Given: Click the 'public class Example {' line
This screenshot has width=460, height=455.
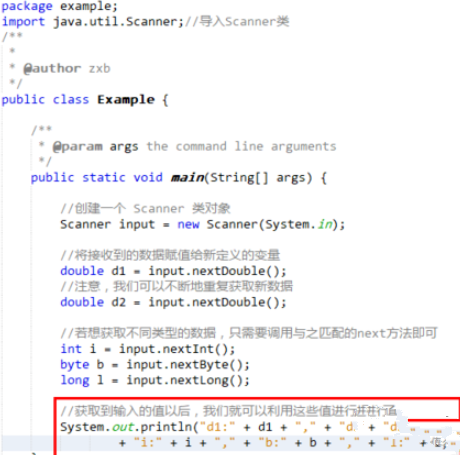Looking at the screenshot, I should coord(85,100).
